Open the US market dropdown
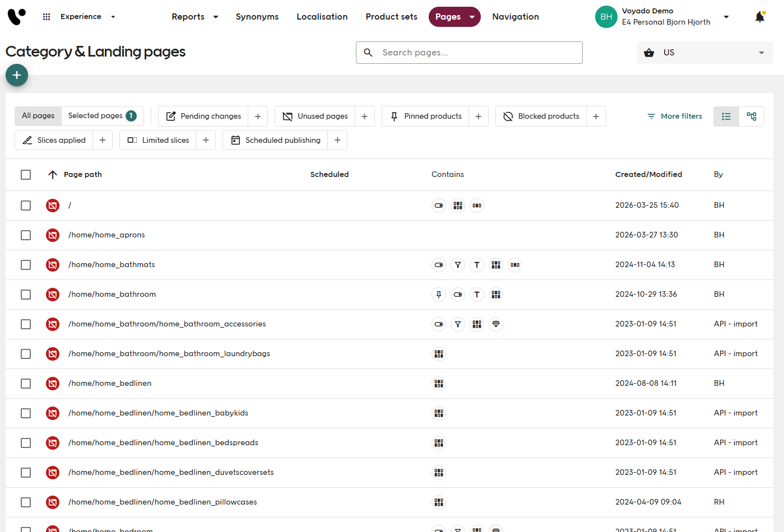This screenshot has height=532, width=784. pos(704,53)
